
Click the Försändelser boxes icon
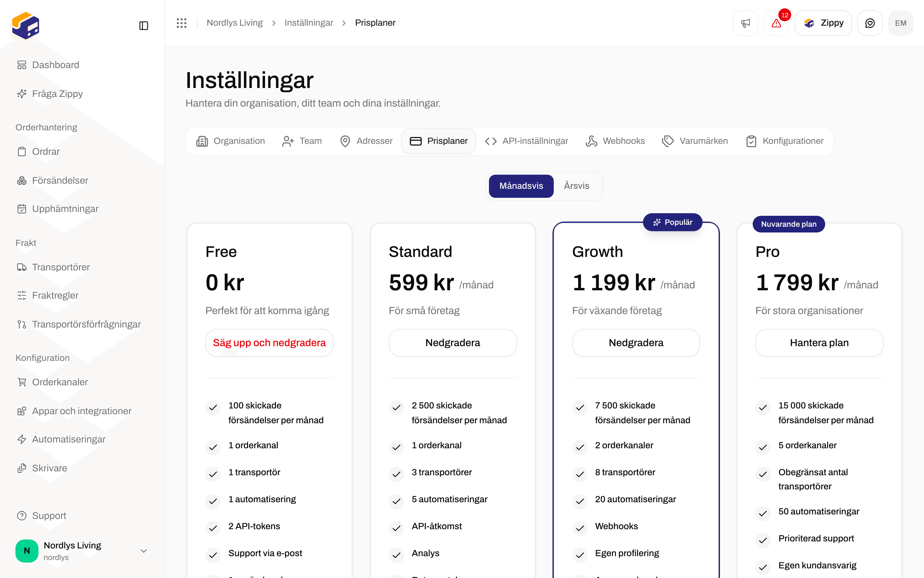pos(22,180)
